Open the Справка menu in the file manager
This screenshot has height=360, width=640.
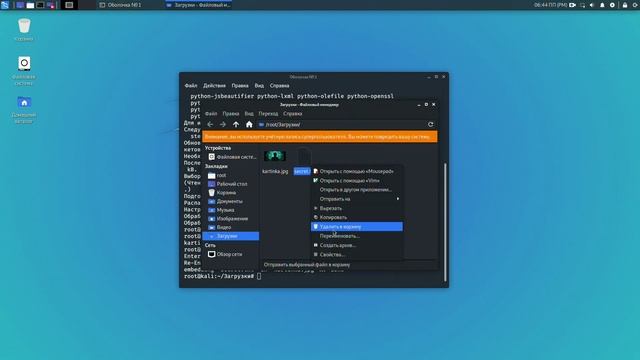(x=293, y=113)
